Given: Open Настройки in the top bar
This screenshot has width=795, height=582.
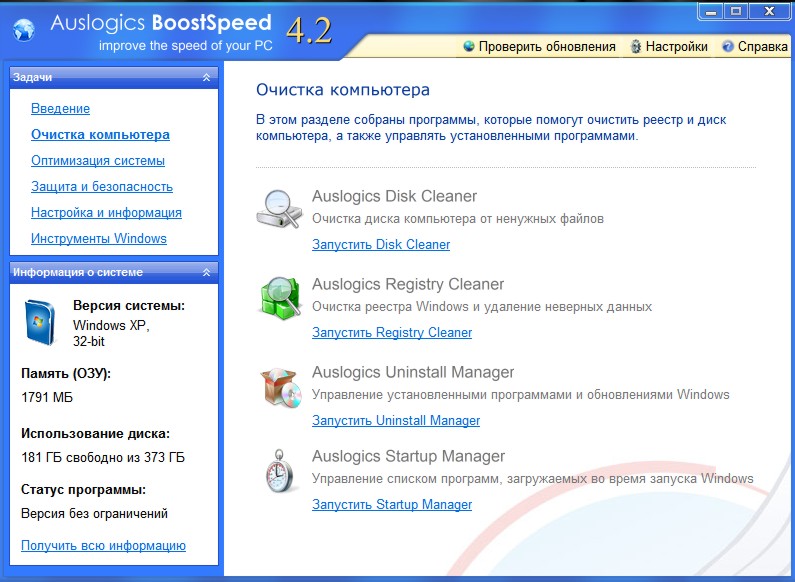Looking at the screenshot, I should (676, 47).
